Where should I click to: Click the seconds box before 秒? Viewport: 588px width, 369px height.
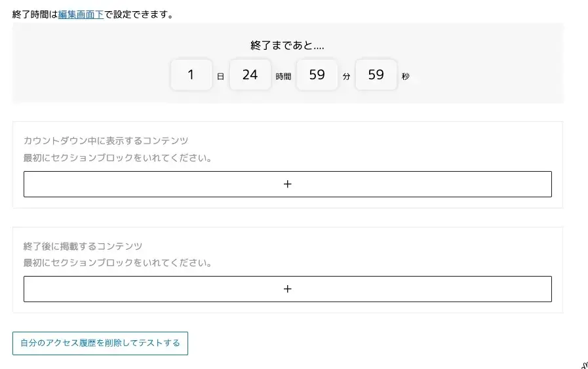376,75
